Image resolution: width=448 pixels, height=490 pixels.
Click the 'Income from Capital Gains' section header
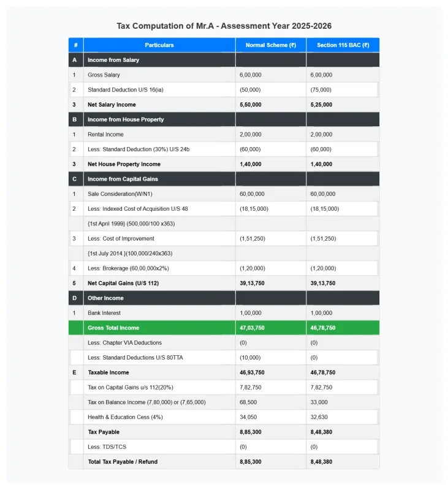click(x=123, y=179)
